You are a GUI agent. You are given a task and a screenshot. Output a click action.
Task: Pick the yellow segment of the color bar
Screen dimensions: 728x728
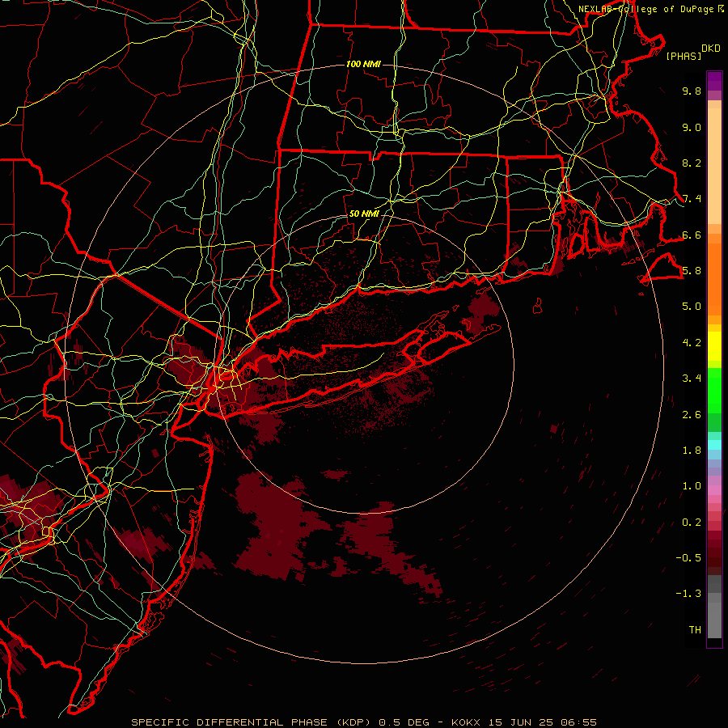(x=714, y=346)
